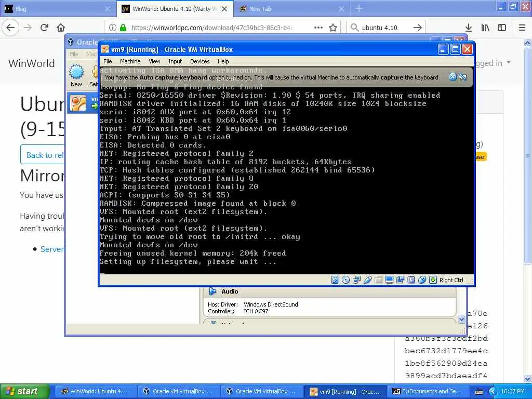This screenshot has width=532, height=399.
Task: Reload the current page
Action: [x=45, y=28]
